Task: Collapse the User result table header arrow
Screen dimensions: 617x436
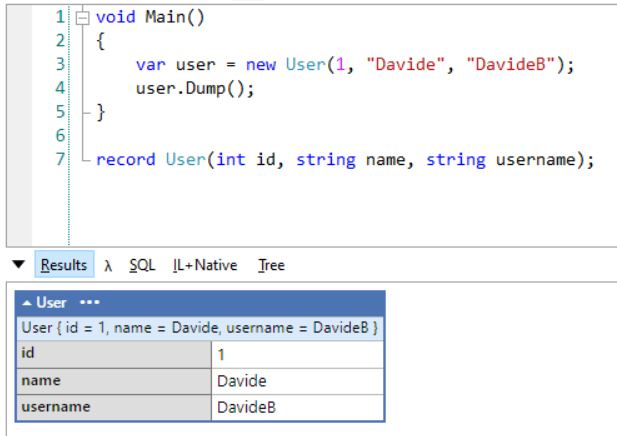Action: point(27,303)
